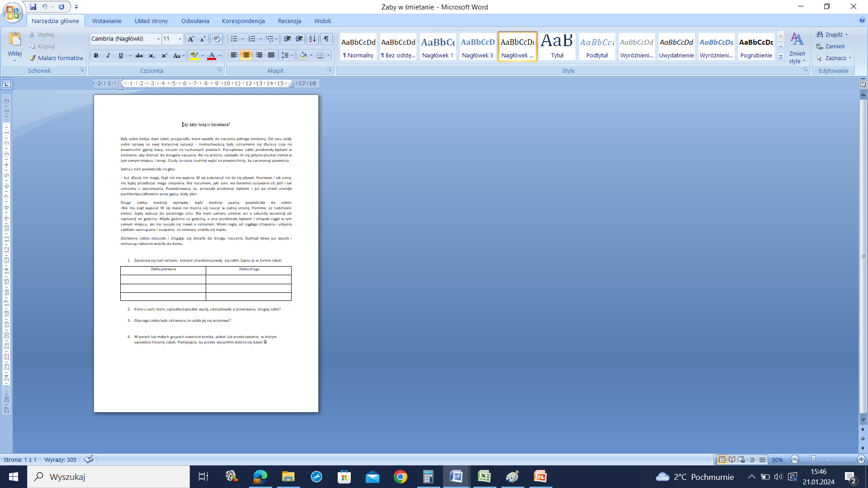Open the Wstawianie ribbon tab
Screen dimensions: 868x488
click(x=107, y=21)
